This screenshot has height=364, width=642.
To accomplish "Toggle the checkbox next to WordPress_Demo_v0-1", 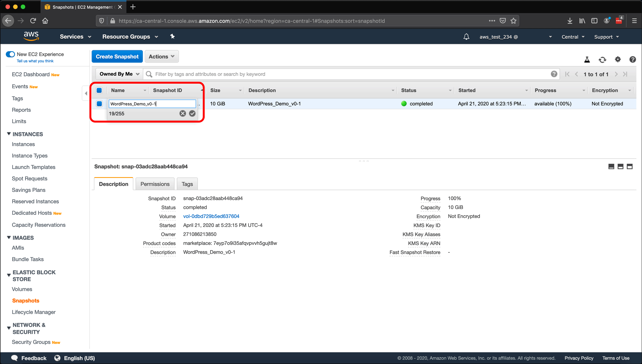I will [x=99, y=104].
